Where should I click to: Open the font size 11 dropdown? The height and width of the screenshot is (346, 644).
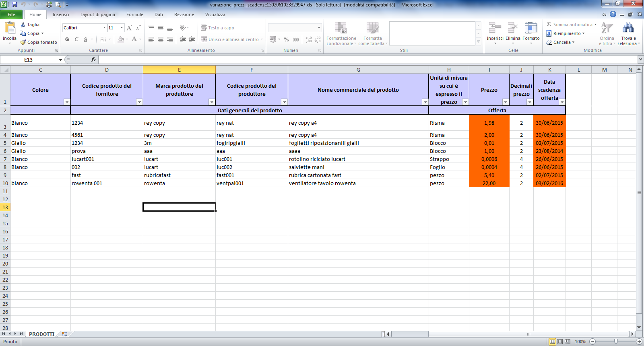[122, 28]
